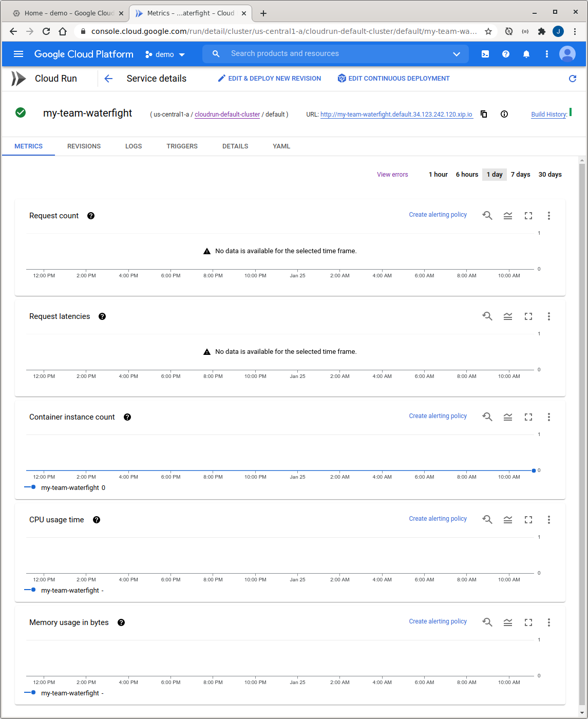The image size is (588, 719).
Task: Copy the service URL to clipboard
Action: click(x=484, y=114)
